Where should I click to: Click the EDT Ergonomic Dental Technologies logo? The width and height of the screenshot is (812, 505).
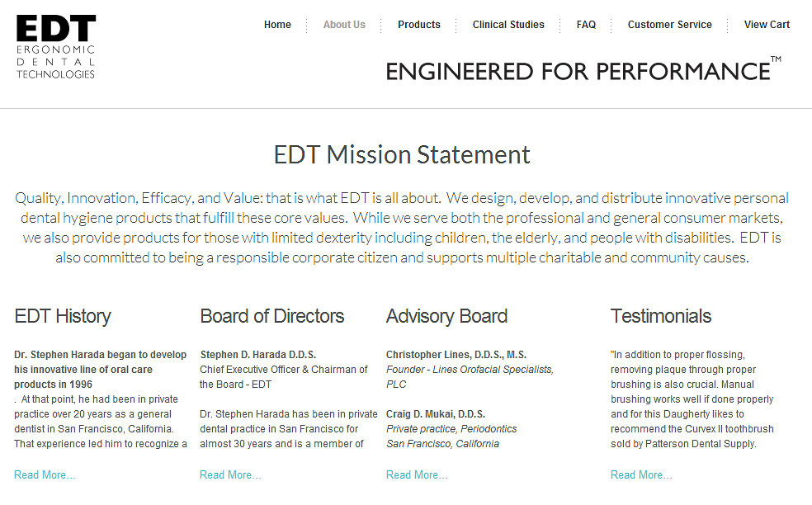coord(56,46)
